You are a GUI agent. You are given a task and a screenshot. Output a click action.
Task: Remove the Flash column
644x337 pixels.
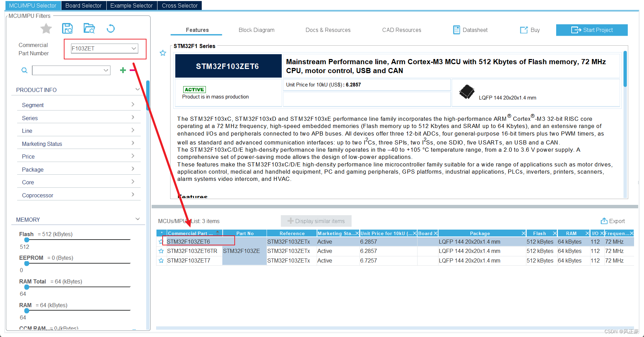[x=554, y=233]
